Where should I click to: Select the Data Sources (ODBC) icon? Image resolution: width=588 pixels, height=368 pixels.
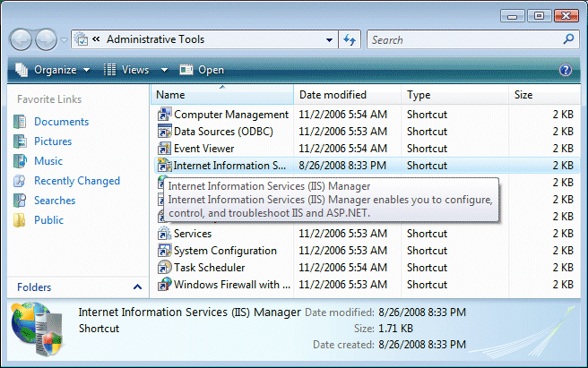[164, 132]
